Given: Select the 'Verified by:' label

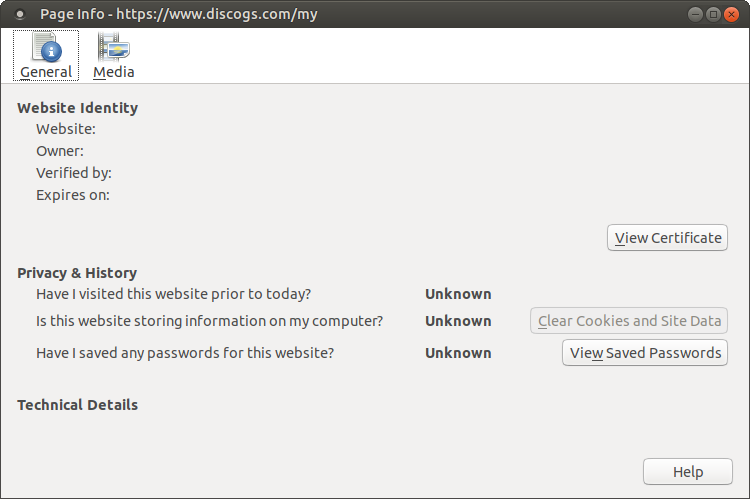Looking at the screenshot, I should point(74,173).
